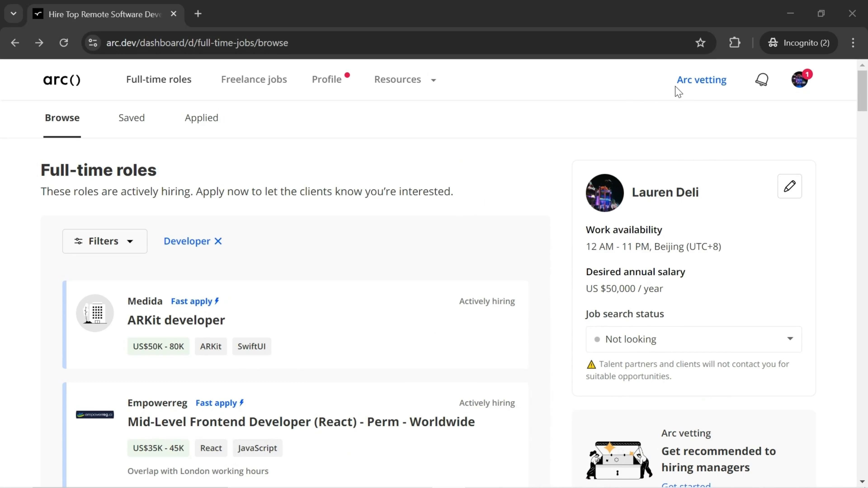Image resolution: width=868 pixels, height=488 pixels.
Task: Click the Medida company logo thumbnail
Action: pos(95,313)
